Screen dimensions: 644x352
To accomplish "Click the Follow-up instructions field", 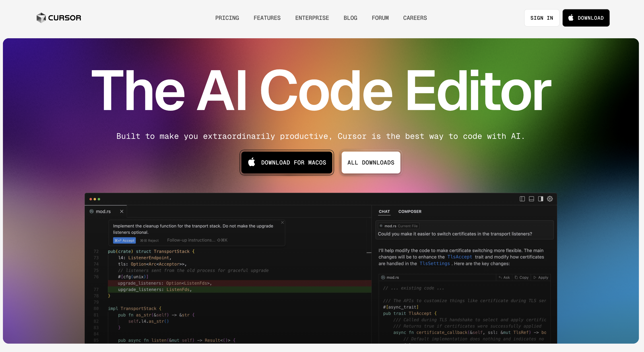I will point(197,240).
